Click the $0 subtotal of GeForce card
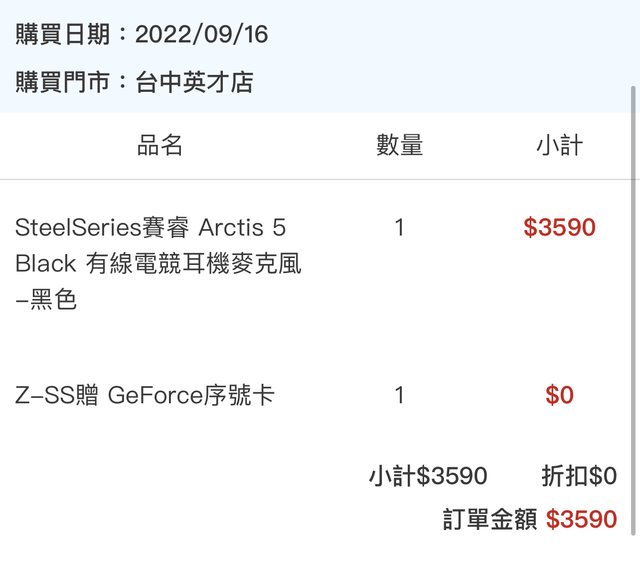640x563 pixels. (x=560, y=395)
